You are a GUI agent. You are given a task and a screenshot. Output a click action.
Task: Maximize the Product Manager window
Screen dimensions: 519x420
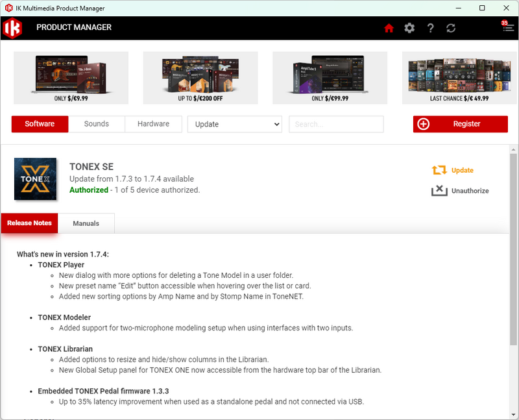482,8
